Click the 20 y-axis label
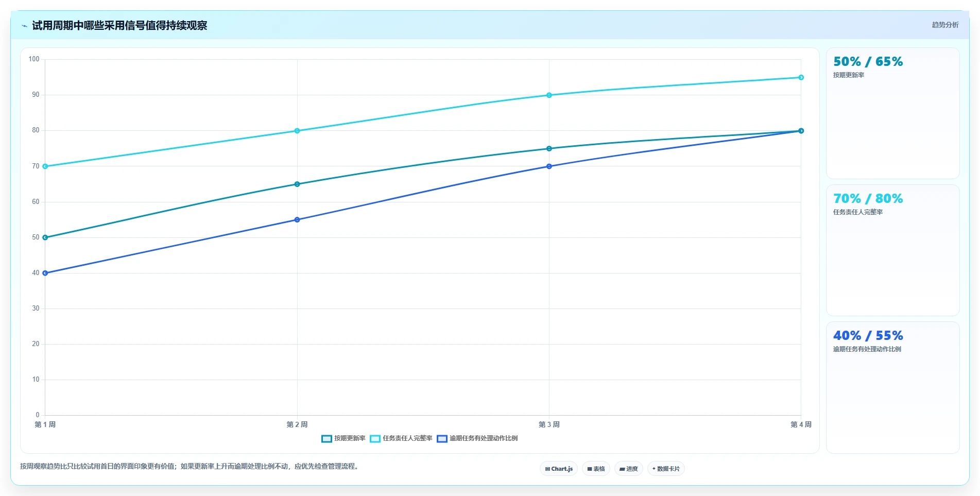This screenshot has width=980, height=496. 36,344
